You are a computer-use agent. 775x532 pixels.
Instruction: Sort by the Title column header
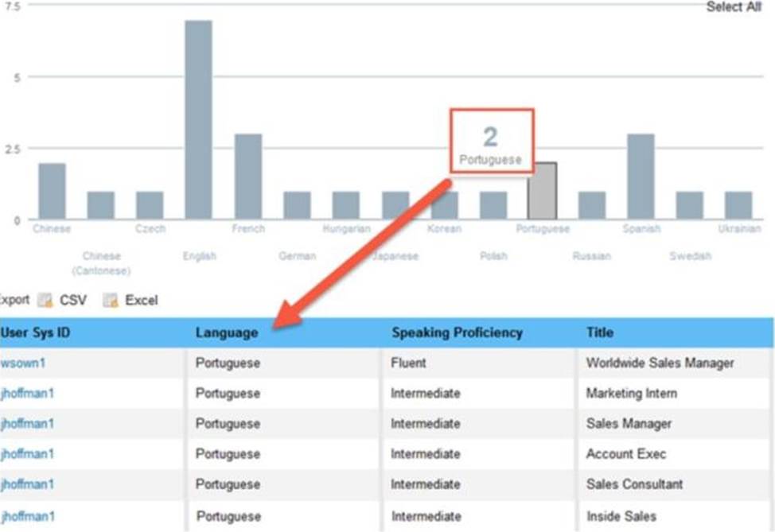600,333
